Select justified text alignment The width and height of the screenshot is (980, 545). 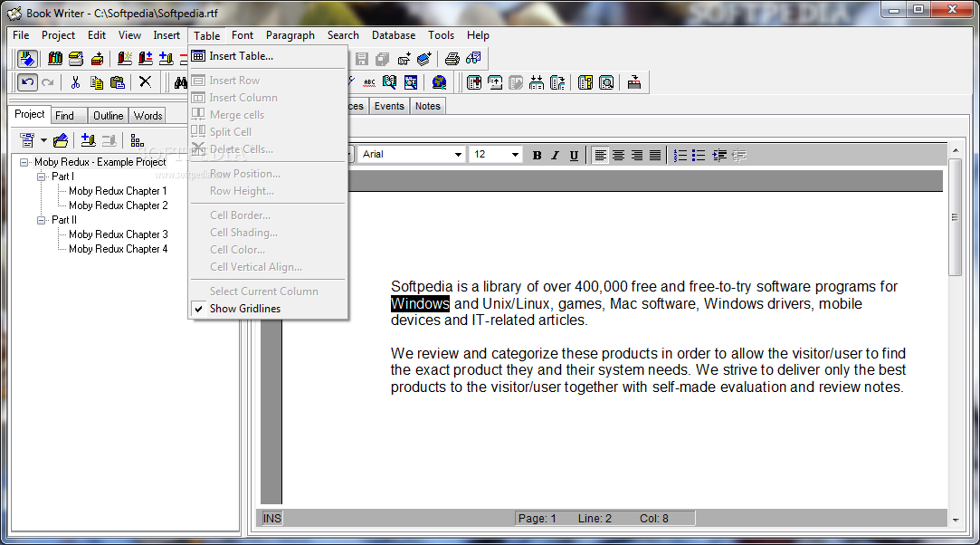655,155
